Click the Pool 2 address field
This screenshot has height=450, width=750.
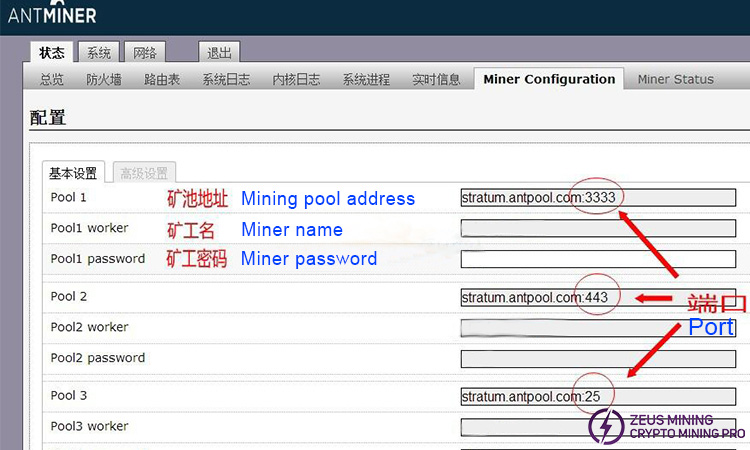pyautogui.click(x=598, y=297)
